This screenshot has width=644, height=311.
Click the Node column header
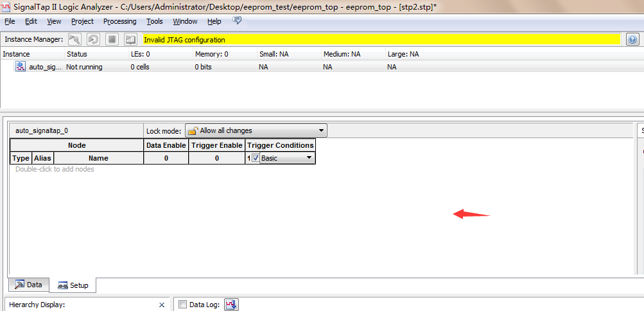(x=77, y=145)
